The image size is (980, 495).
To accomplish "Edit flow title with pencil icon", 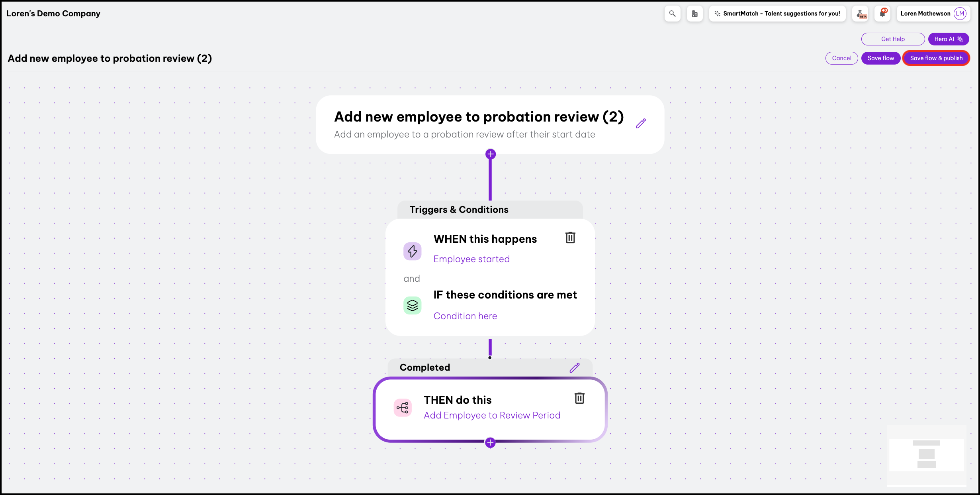I will (x=641, y=124).
